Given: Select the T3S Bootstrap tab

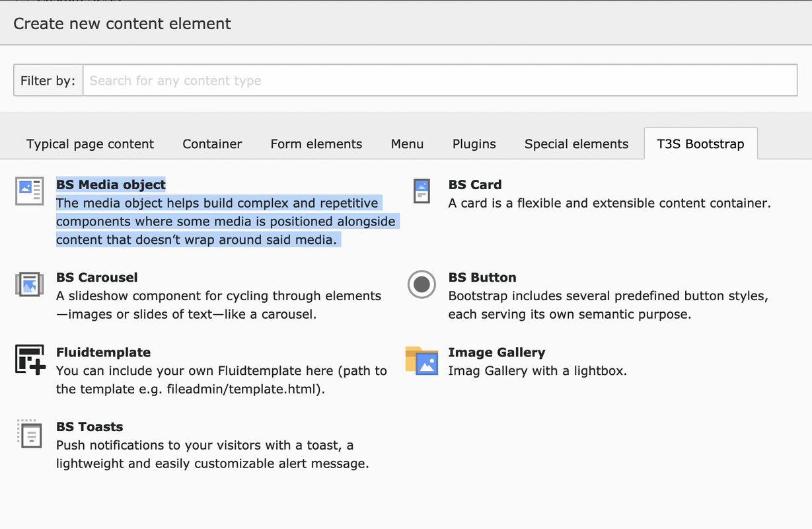Looking at the screenshot, I should pyautogui.click(x=700, y=143).
